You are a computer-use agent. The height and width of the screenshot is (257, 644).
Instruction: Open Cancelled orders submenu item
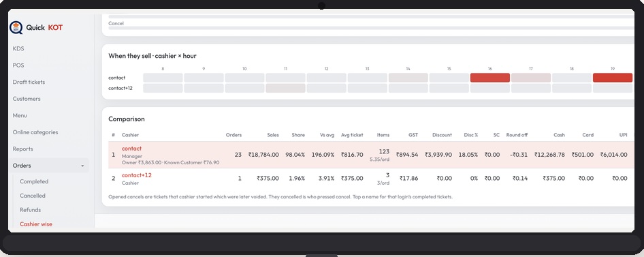click(33, 196)
